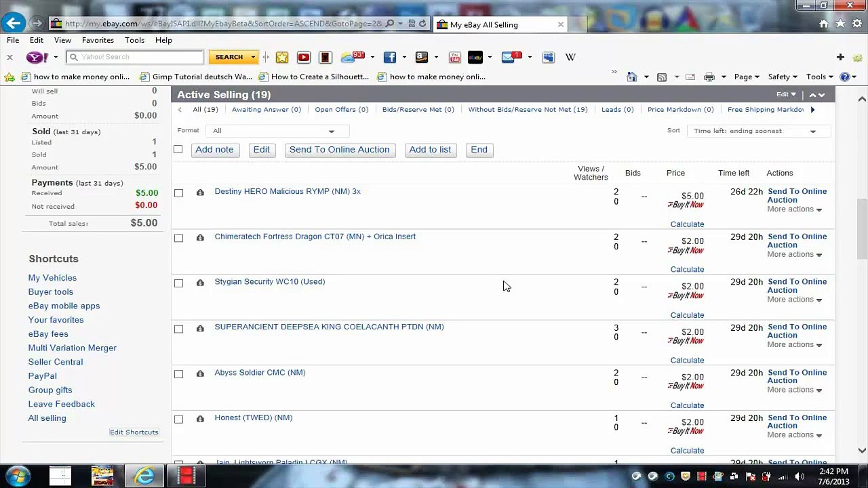Screen dimensions: 868x488
Task: Click the End button
Action: tap(479, 150)
